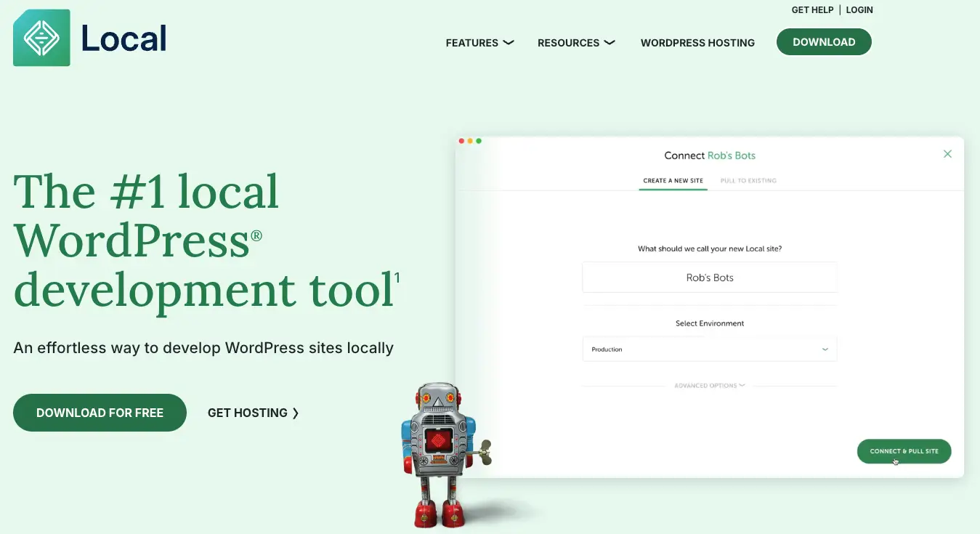Click the yellow window minimize dot
Screen dimensions: 980x534
[470, 141]
